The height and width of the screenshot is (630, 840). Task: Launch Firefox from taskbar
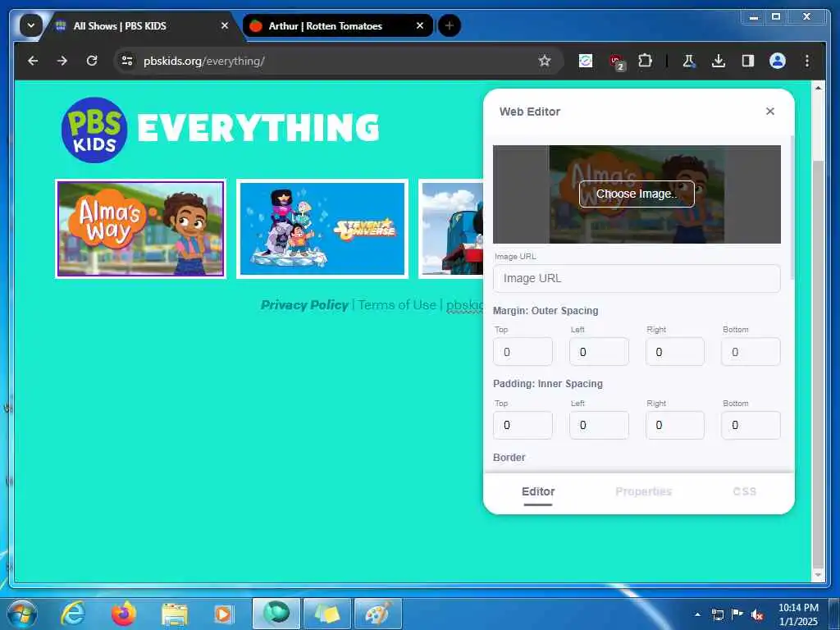[x=123, y=614]
